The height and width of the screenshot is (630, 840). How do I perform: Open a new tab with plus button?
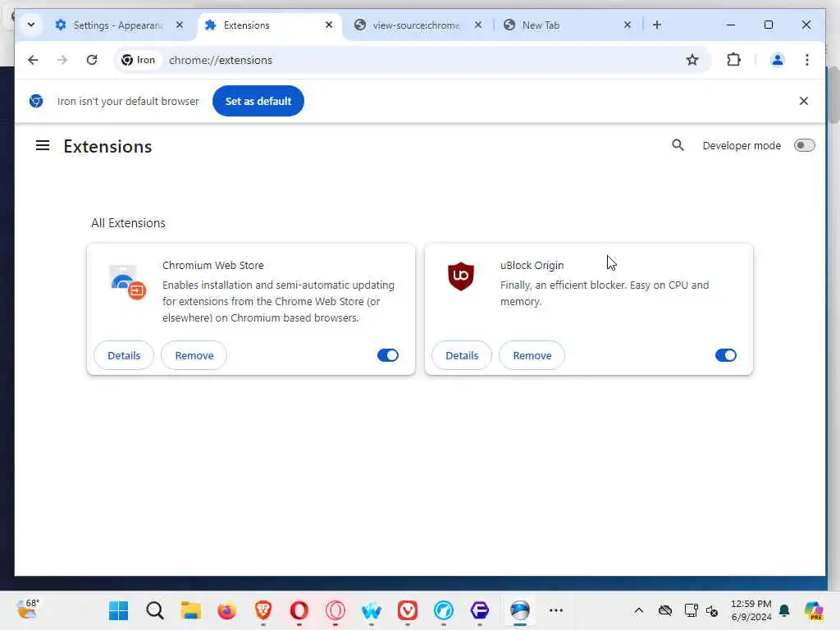(657, 25)
